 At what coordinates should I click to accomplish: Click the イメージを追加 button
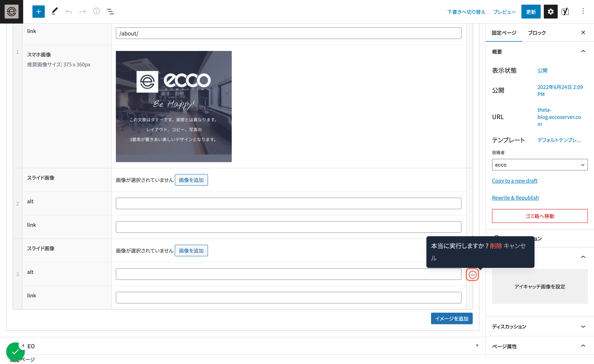(451, 318)
